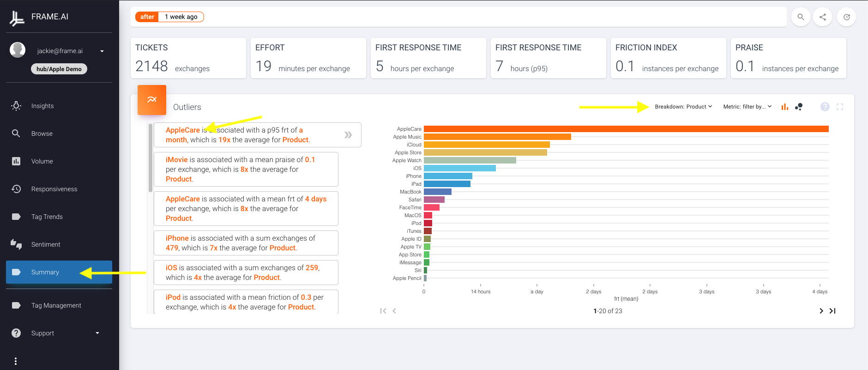Click the iCloud bar in chart

[x=487, y=145]
